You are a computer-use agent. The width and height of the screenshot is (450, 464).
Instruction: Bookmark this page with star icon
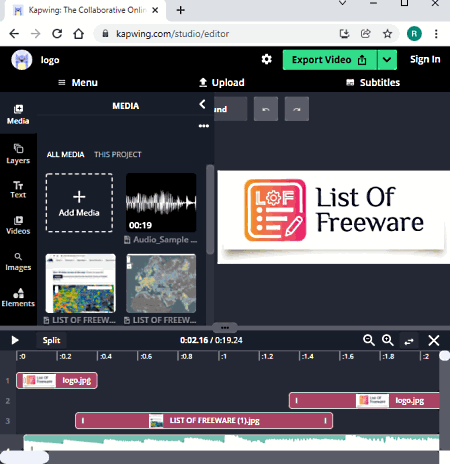coord(387,34)
